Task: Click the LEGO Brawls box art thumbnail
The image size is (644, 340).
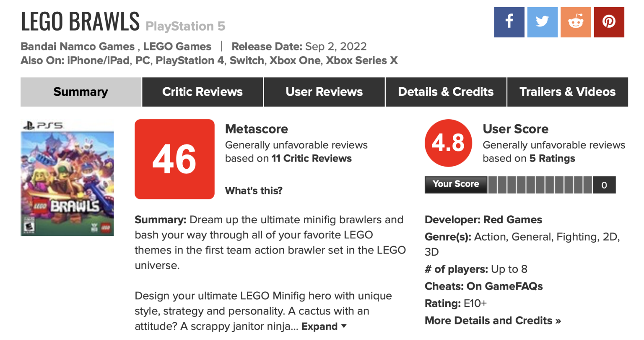Action: pyautogui.click(x=67, y=178)
